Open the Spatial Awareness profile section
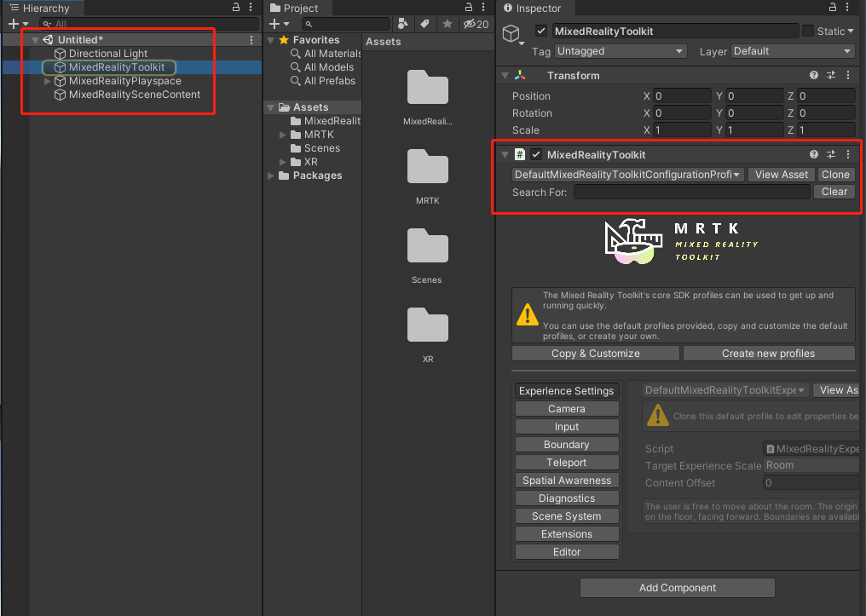This screenshot has width=866, height=616. tap(567, 481)
